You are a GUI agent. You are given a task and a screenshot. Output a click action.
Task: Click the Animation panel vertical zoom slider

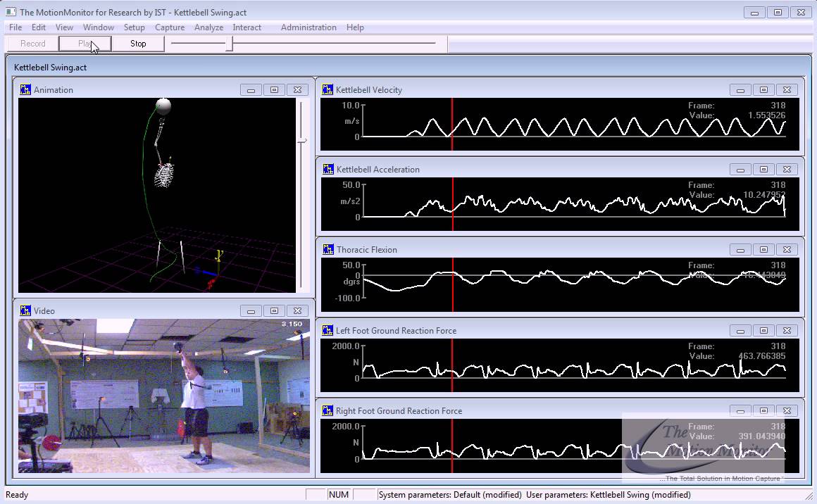pos(301,141)
